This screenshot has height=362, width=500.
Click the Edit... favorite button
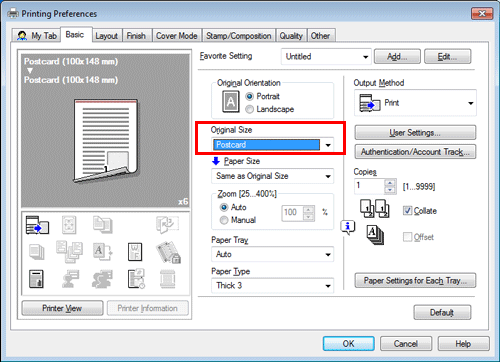tap(448, 57)
